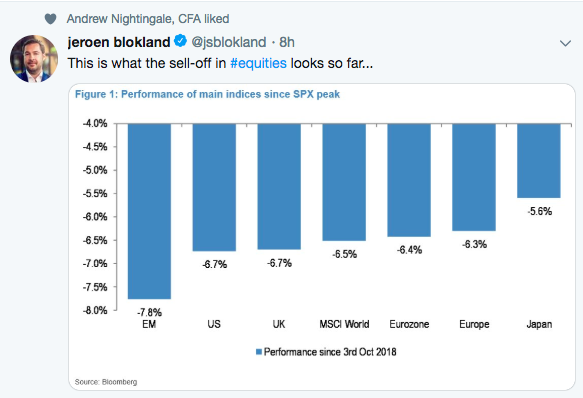Click the Europe bar in chart
Screen dimensions: 583x398
[474, 177]
